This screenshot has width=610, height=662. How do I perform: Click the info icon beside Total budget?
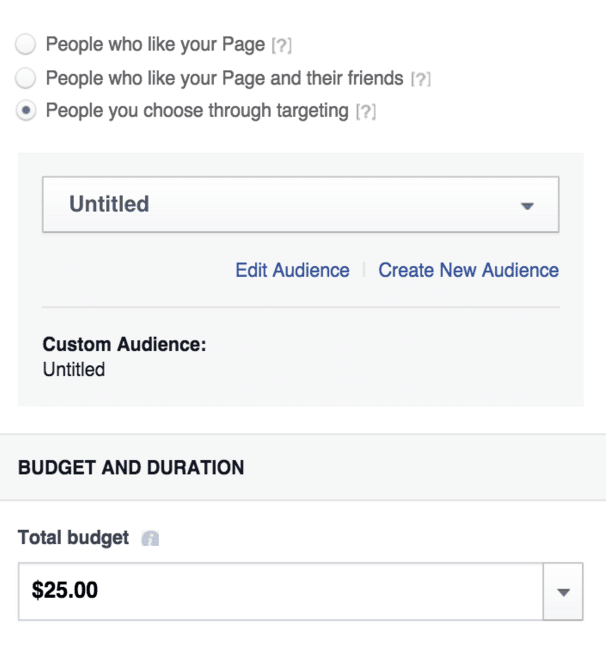[x=150, y=539]
